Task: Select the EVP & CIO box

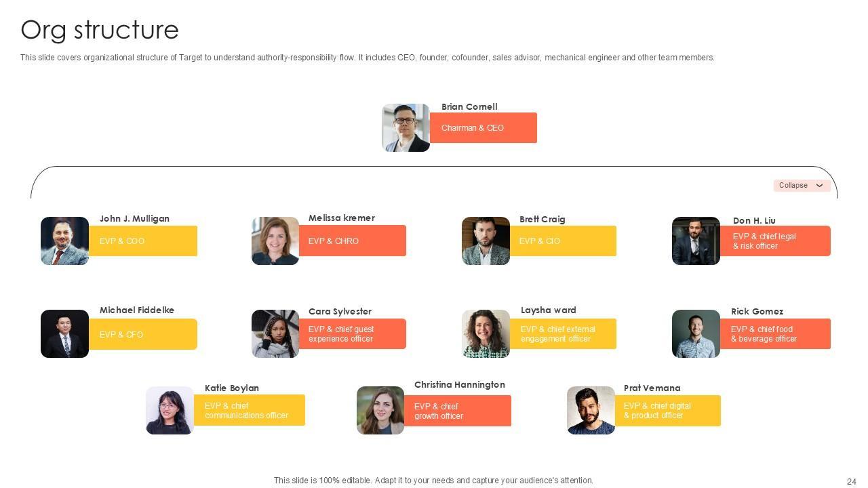Action: pyautogui.click(x=562, y=241)
